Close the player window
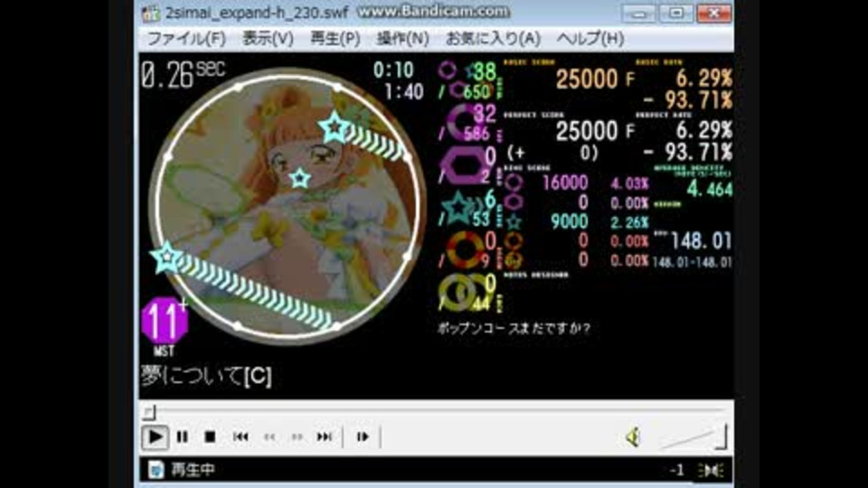This screenshot has width=868, height=488. coord(714,14)
